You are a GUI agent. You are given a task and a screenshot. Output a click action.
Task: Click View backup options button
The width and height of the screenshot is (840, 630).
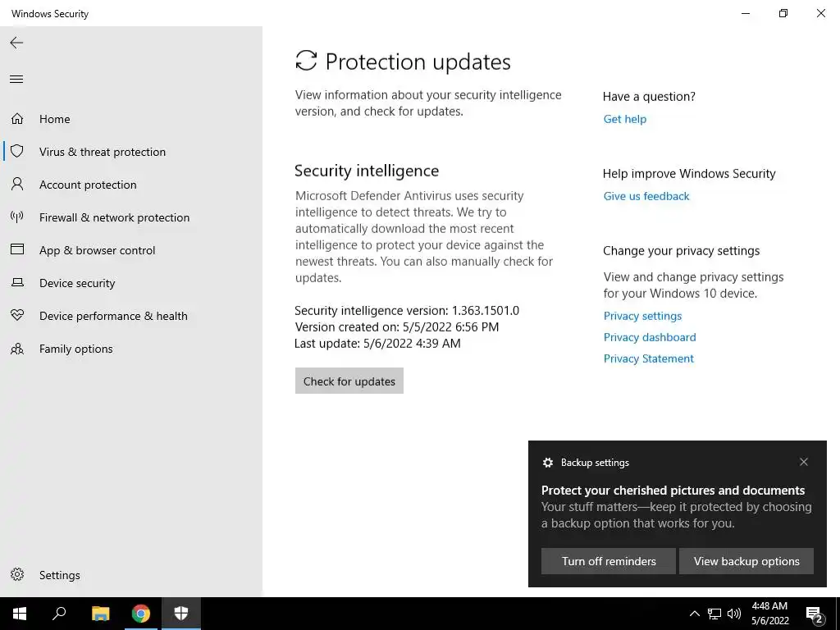point(746,561)
